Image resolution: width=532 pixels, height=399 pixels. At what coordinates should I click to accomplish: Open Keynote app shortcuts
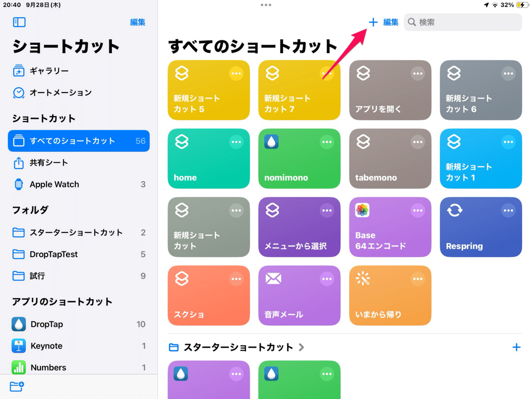coord(79,346)
